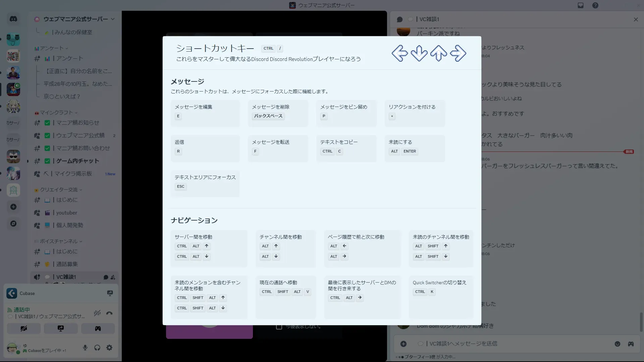
Task: Toggle microphone mute in user panel
Action: 85,348
